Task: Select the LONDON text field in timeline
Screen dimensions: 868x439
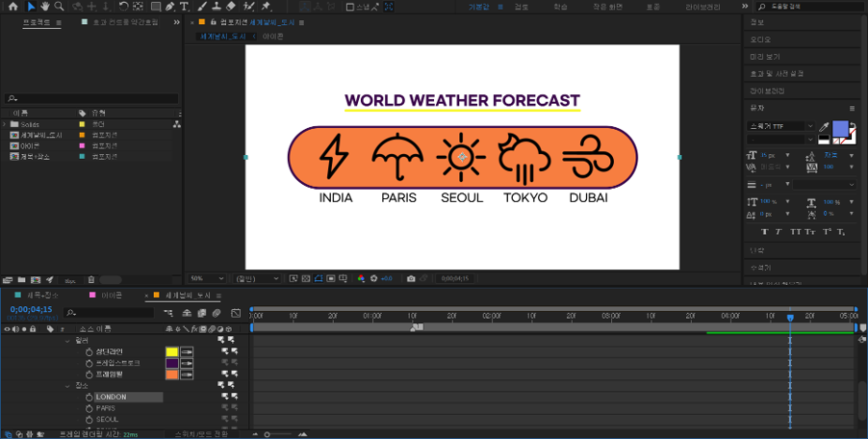Action: [x=128, y=397]
